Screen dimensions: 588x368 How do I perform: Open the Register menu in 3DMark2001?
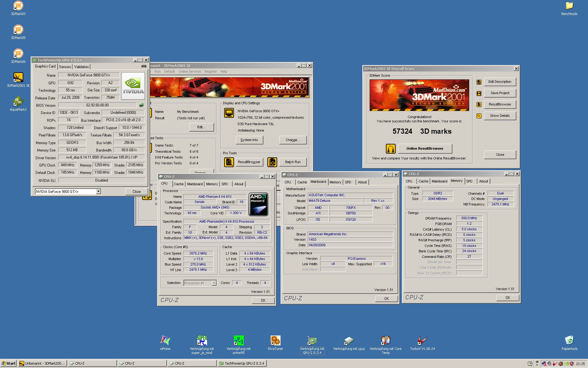tap(211, 71)
